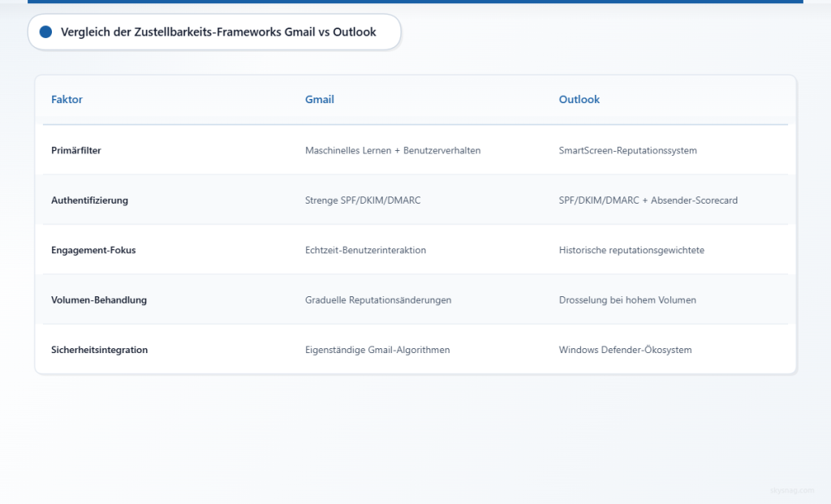Screen dimensions: 831x504
Task: Click the 'Echtzeit-Benutzerinteraktion' cell
Action: [365, 250]
